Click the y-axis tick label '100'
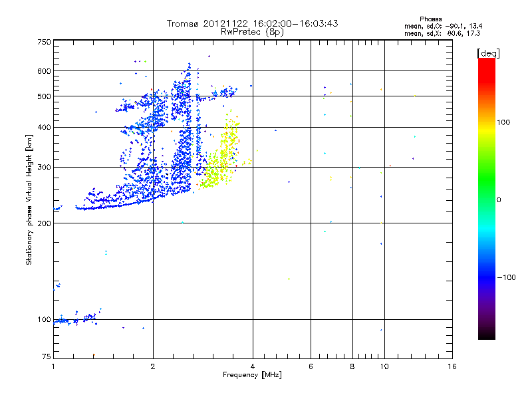The width and height of the screenshot is (532, 399). click(44, 320)
